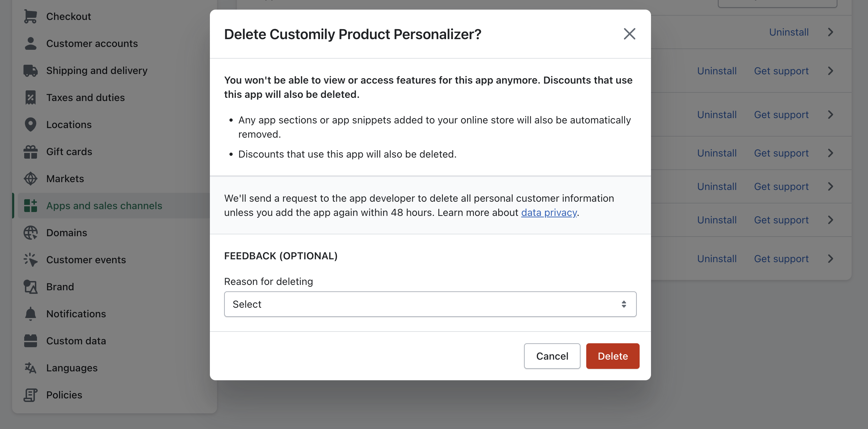Image resolution: width=868 pixels, height=429 pixels.
Task: Click the Locations pin icon
Action: coord(31,125)
